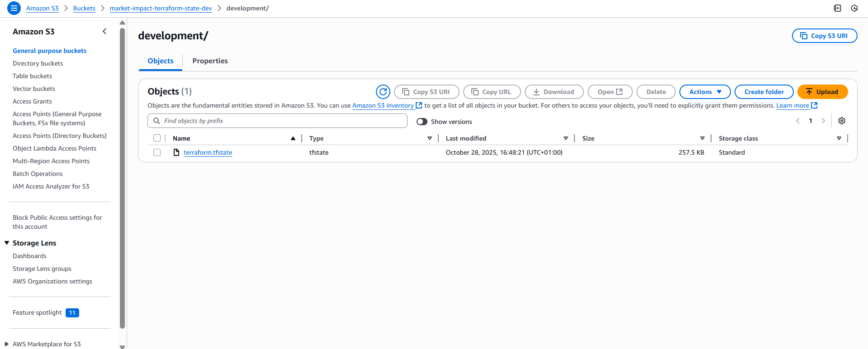Open Access Points (Directory Buckets) sidebar item

tap(60, 136)
